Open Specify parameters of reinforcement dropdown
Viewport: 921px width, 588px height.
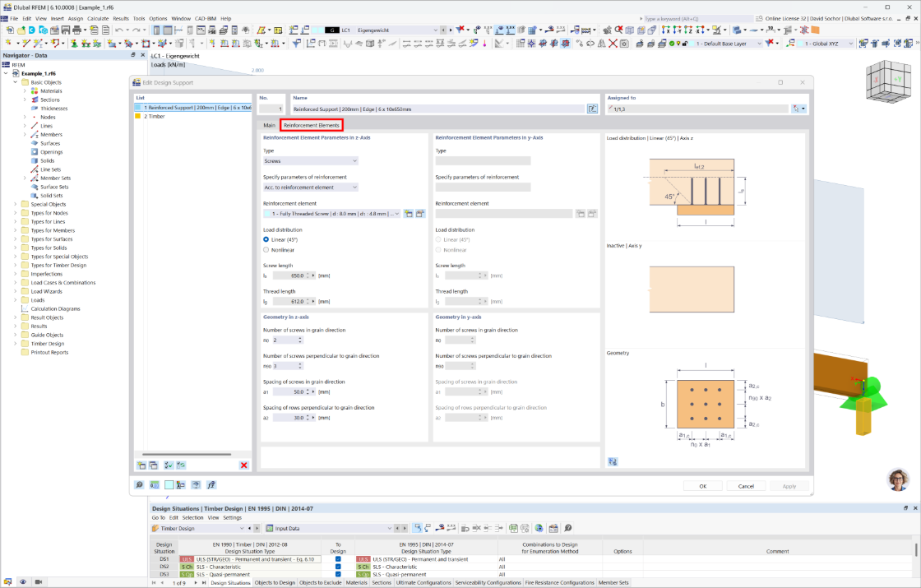coord(311,188)
